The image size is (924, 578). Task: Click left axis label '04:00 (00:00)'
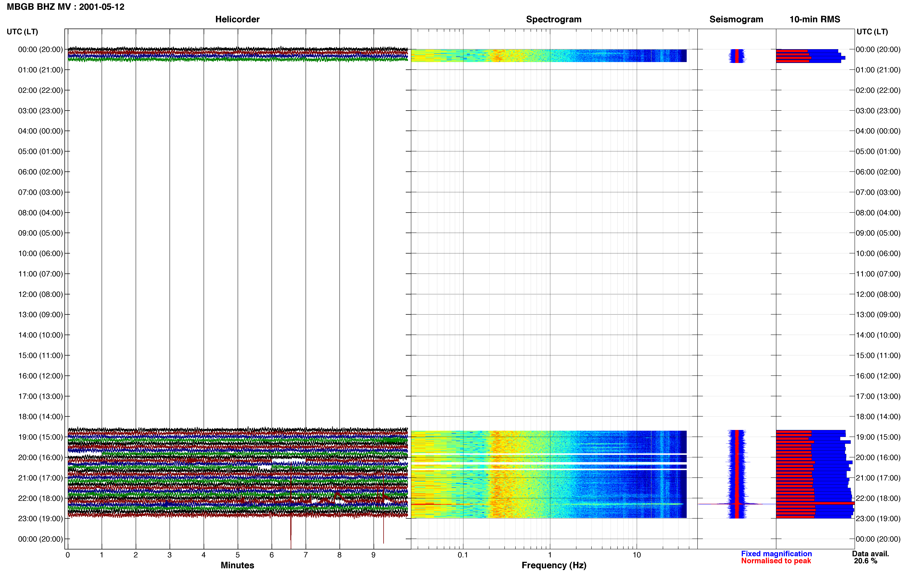[41, 131]
